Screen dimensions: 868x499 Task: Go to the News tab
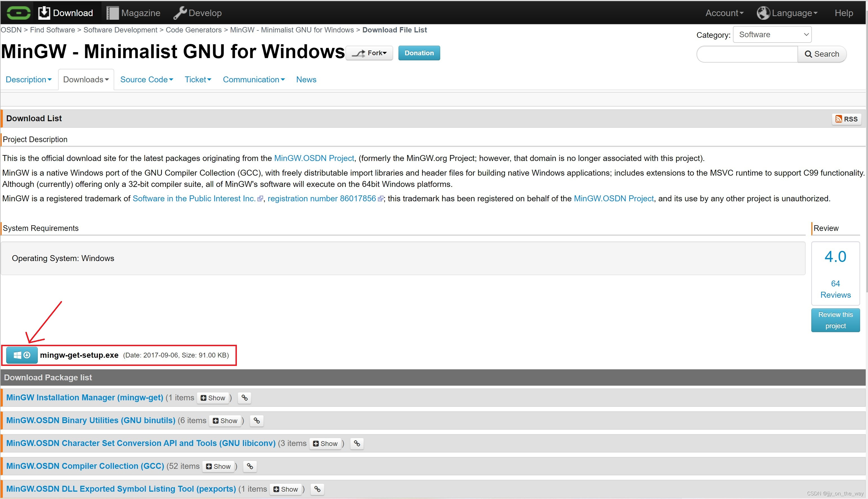tap(306, 80)
